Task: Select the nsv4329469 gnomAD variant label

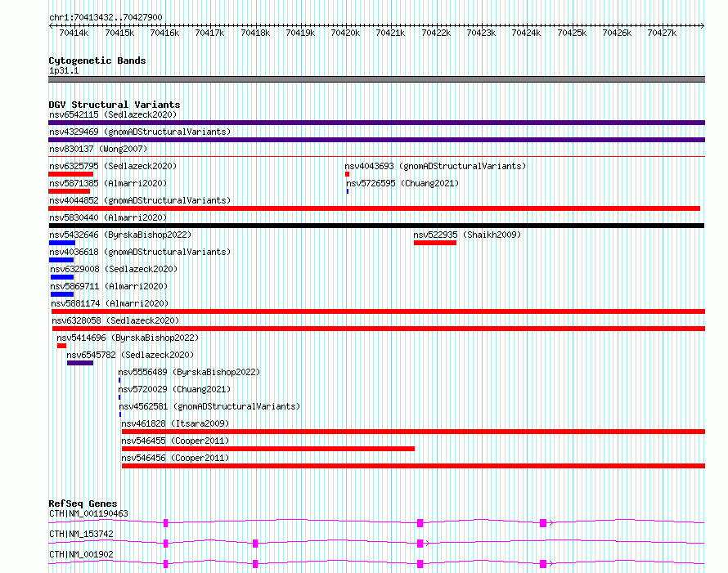Action: pyautogui.click(x=140, y=132)
